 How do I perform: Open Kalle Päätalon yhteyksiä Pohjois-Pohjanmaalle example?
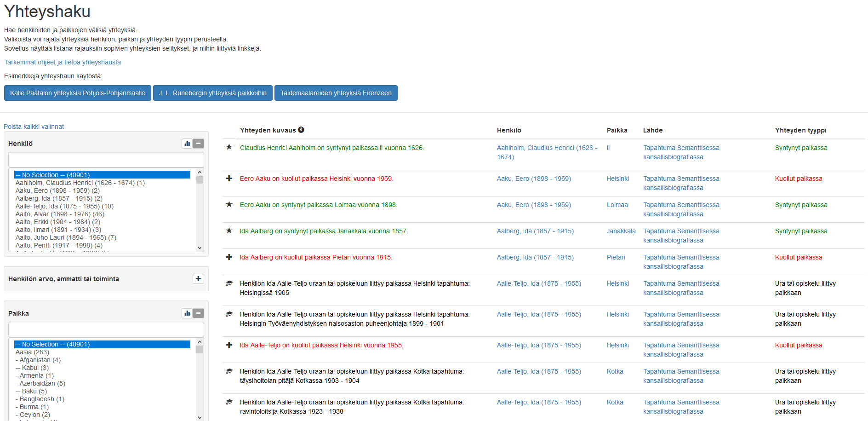(78, 93)
